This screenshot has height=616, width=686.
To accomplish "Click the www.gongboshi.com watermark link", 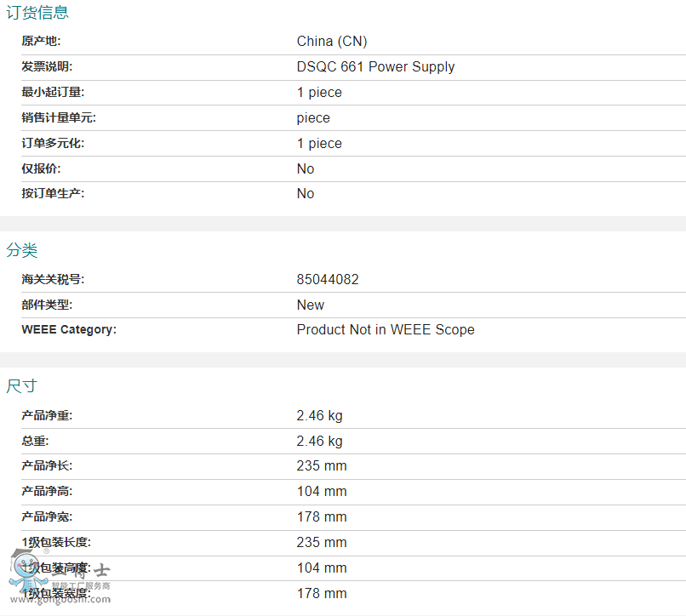I will pos(60,599).
